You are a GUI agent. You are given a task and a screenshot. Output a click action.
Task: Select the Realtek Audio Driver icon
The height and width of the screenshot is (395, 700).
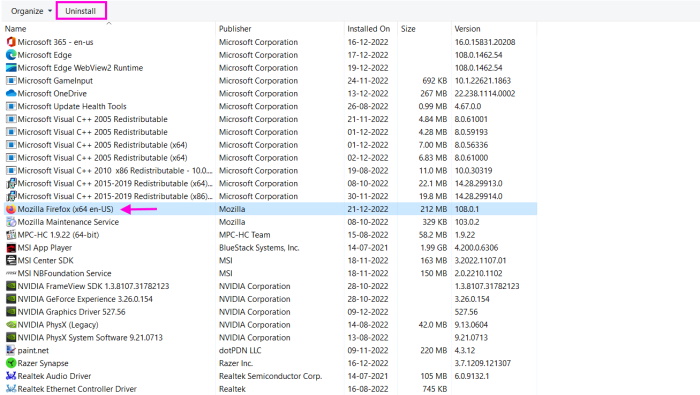[11, 376]
